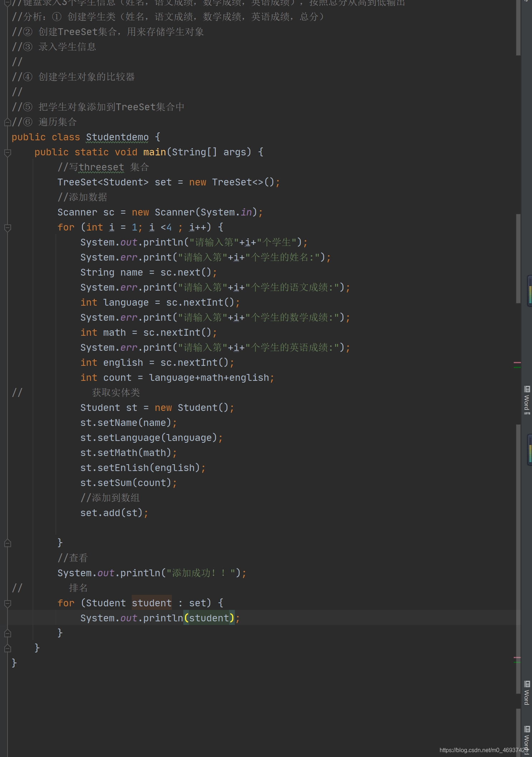Click the comment '//③ 录入学生信息'
Screen dimensions: 532x757
pos(54,47)
